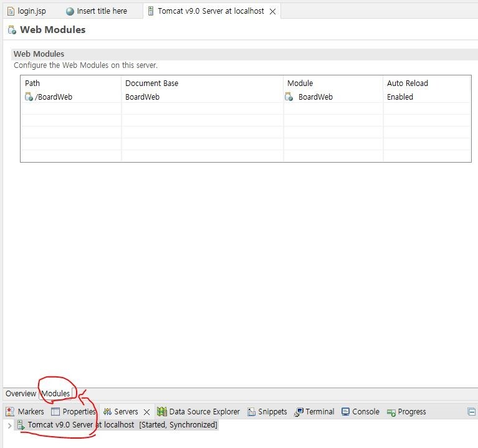The width and height of the screenshot is (478, 448).
Task: Click the Progress view icon
Action: pos(391,412)
